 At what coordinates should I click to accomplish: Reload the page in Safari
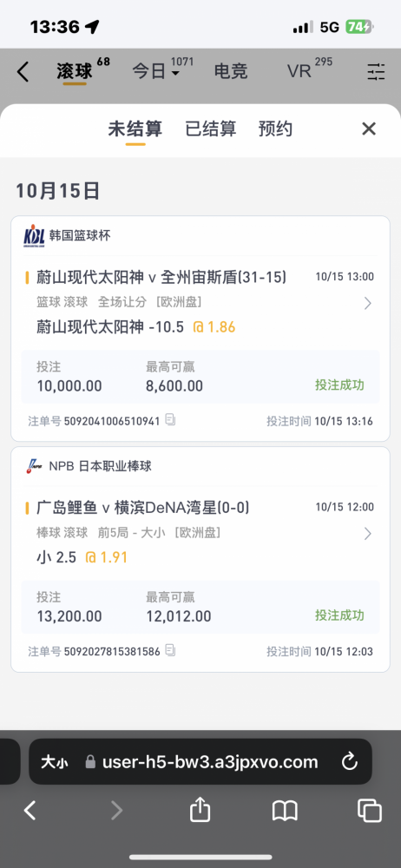tap(350, 762)
